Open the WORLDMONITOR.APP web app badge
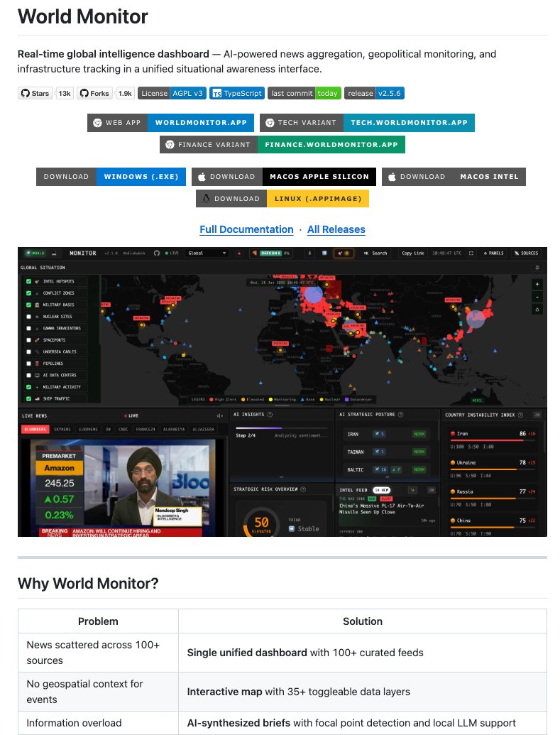560x735 pixels. [x=170, y=123]
